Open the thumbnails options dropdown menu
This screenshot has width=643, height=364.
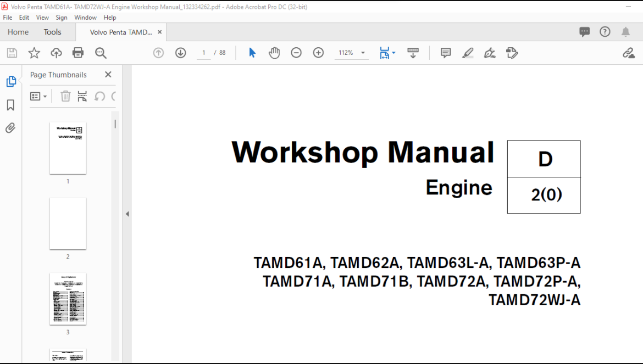click(x=38, y=97)
